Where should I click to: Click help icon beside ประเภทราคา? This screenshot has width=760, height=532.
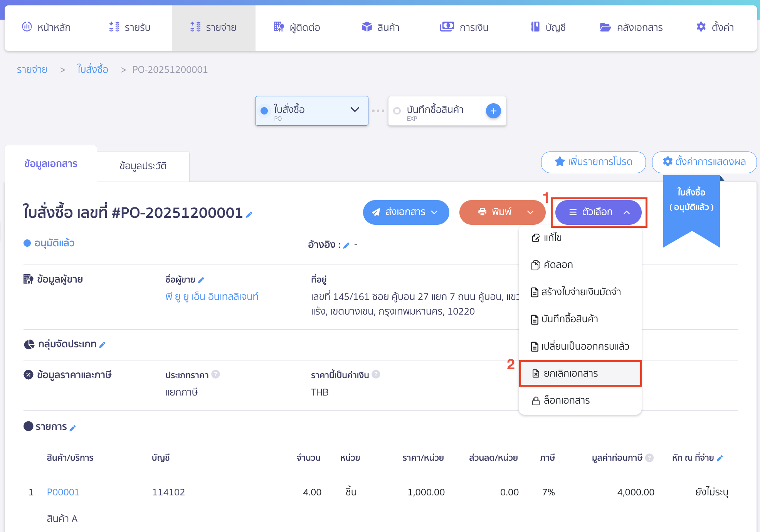[216, 374]
